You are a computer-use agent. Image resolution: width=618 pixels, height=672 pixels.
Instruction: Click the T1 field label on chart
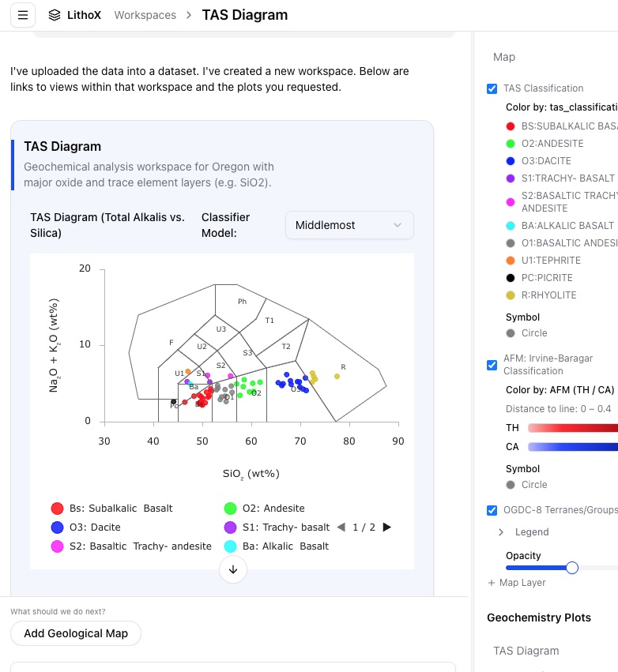click(269, 321)
